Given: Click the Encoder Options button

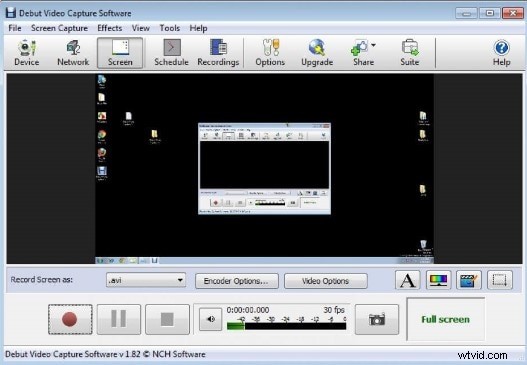Looking at the screenshot, I should point(237,281).
